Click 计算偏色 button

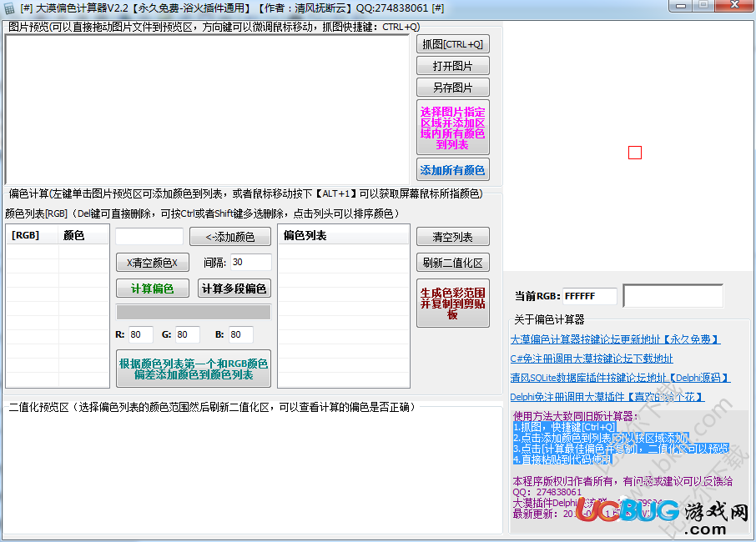tap(153, 289)
